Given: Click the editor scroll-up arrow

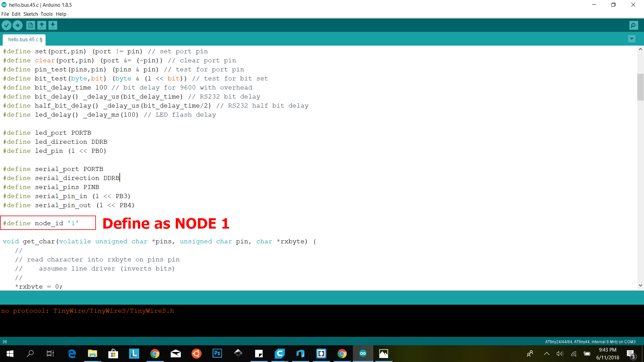Looking at the screenshot, I should (x=640, y=49).
